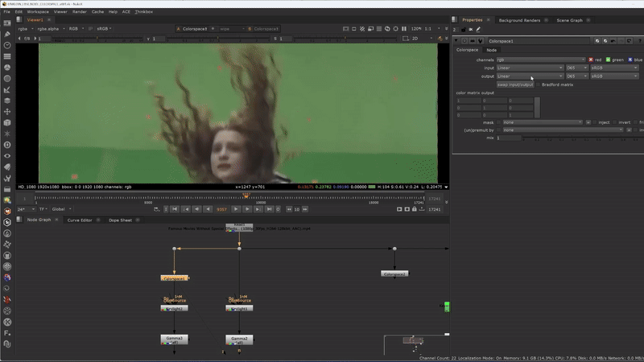
Task: Expand the channels rgb dropdown
Action: [539, 60]
